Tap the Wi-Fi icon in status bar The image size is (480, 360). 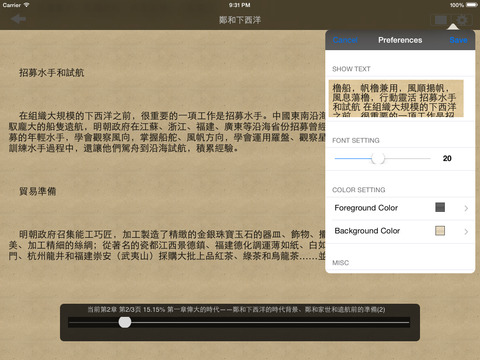pyautogui.click(x=26, y=5)
